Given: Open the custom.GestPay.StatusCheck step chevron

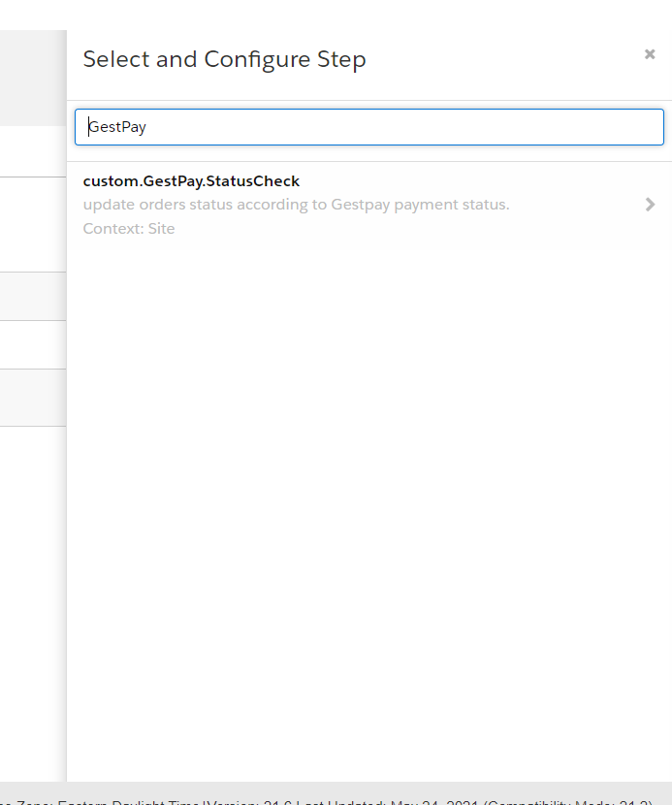Looking at the screenshot, I should tap(650, 205).
